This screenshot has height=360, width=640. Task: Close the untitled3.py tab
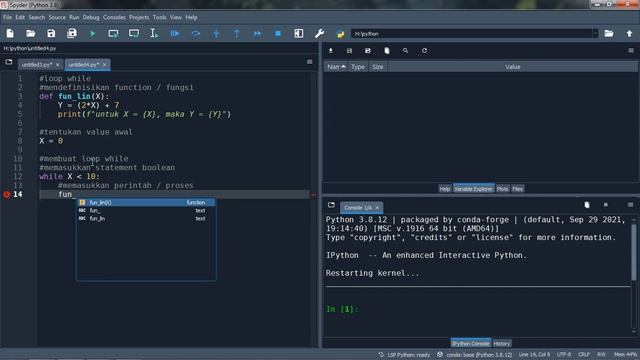58,64
